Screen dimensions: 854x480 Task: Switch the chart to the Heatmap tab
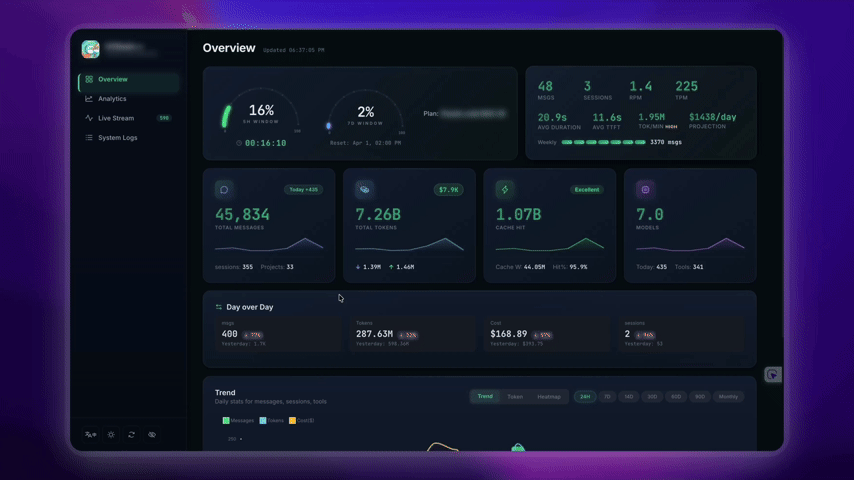pyautogui.click(x=548, y=397)
